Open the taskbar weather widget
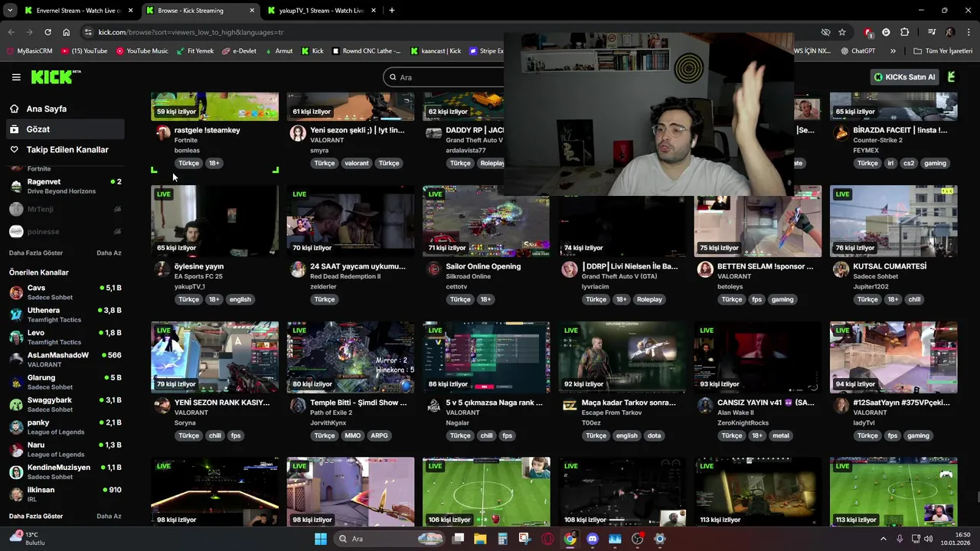Screen dimensions: 980x551 [27, 539]
